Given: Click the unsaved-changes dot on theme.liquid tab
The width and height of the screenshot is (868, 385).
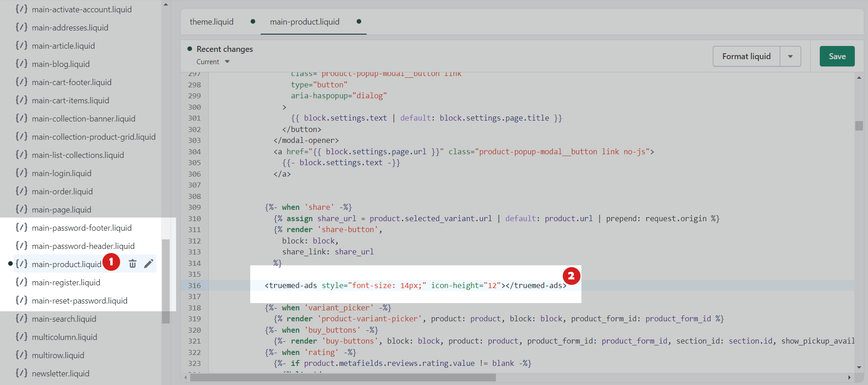Looking at the screenshot, I should 253,21.
